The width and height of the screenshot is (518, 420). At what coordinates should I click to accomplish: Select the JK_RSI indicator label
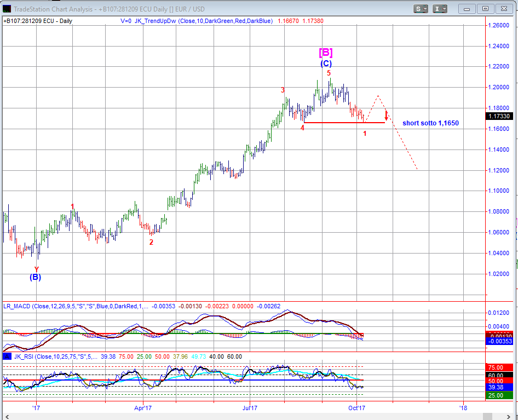point(55,356)
